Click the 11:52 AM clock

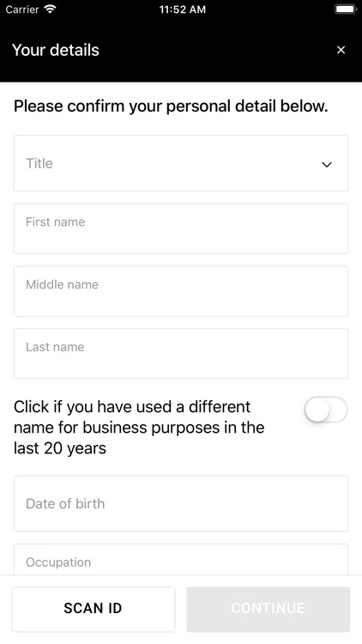183,9
